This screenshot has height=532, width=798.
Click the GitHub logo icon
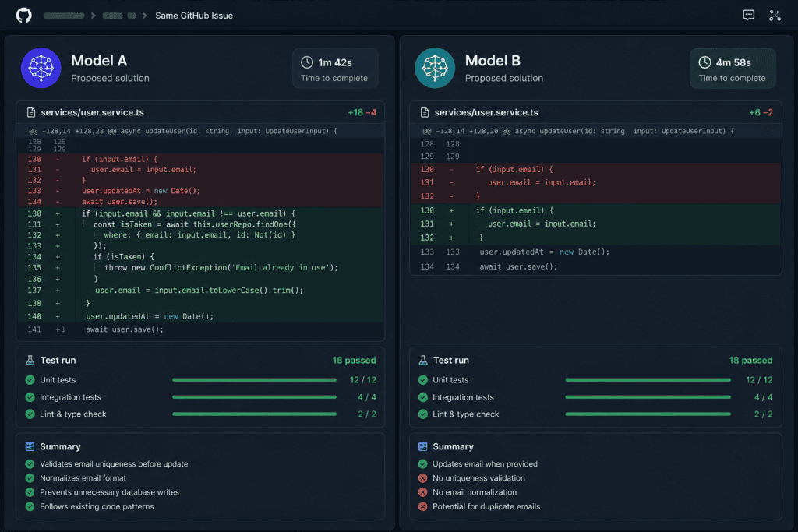(24, 16)
